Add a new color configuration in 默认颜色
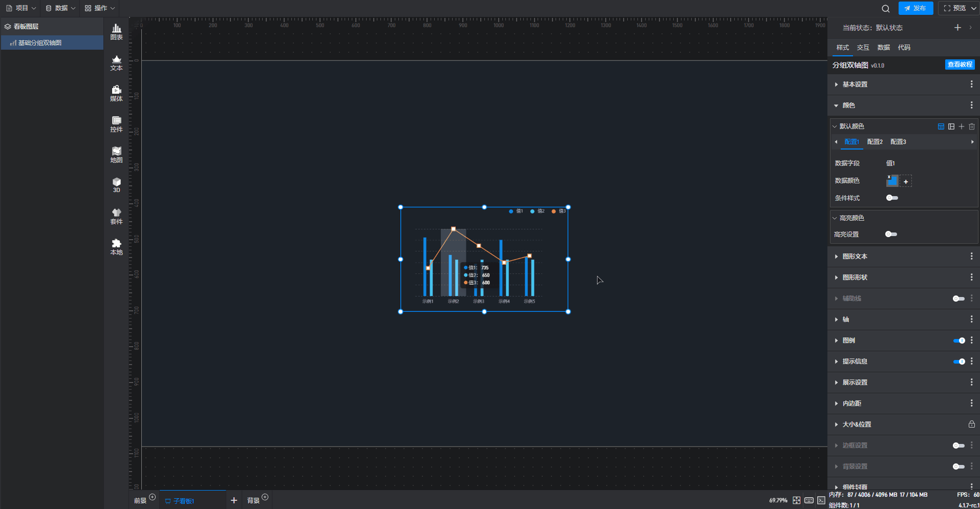Screen dimensions: 980x509 (962, 126)
